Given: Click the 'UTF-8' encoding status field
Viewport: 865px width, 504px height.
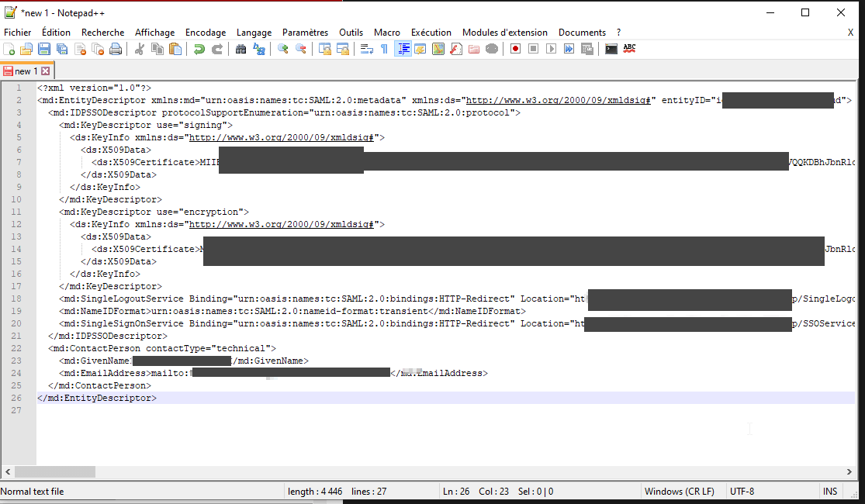Looking at the screenshot, I should [x=742, y=492].
